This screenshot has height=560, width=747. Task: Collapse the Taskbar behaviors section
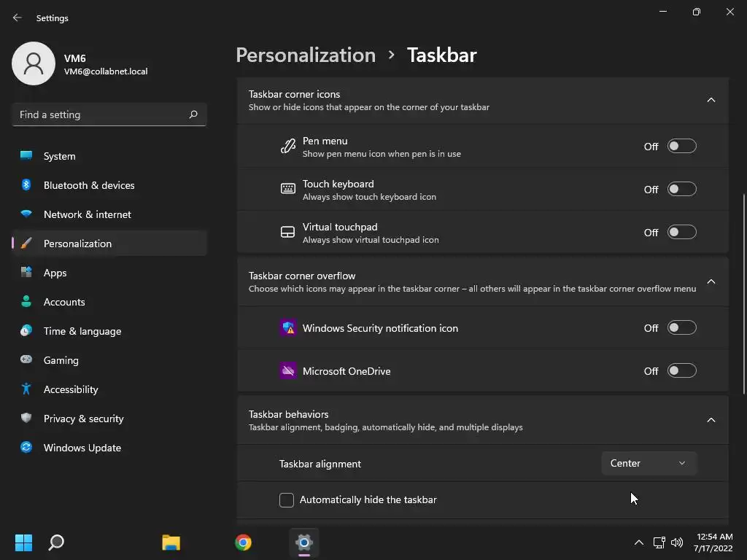[x=711, y=420]
